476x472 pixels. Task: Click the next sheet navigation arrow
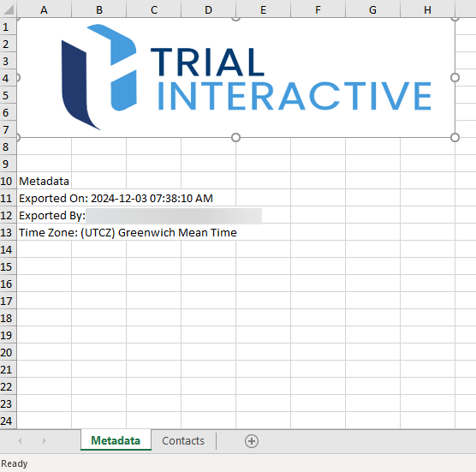tap(45, 440)
